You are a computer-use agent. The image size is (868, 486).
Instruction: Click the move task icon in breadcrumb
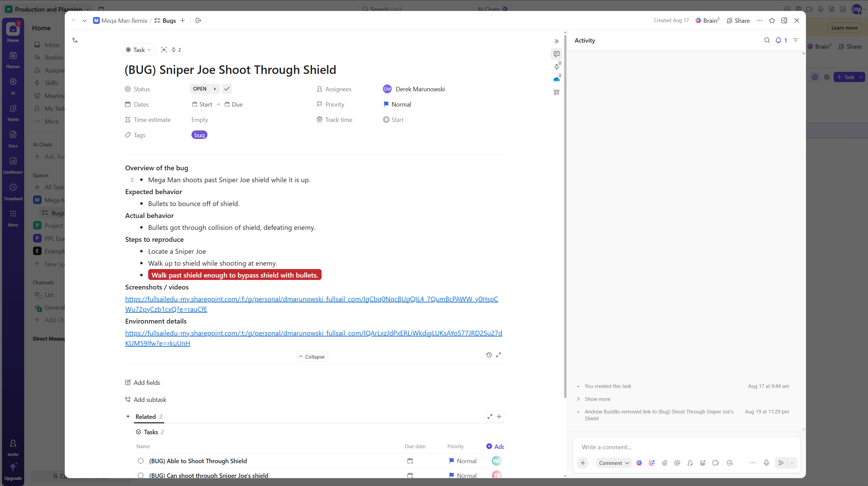tap(198, 20)
